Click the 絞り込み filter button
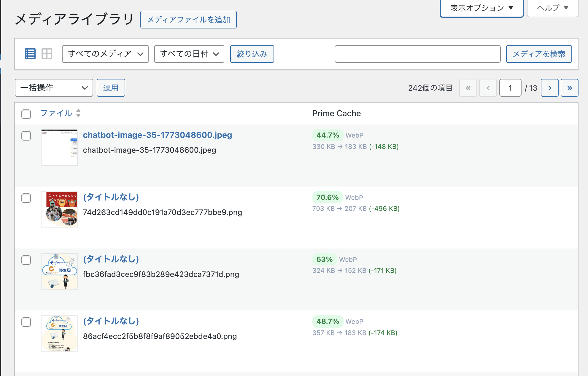The height and width of the screenshot is (376, 588). point(252,54)
